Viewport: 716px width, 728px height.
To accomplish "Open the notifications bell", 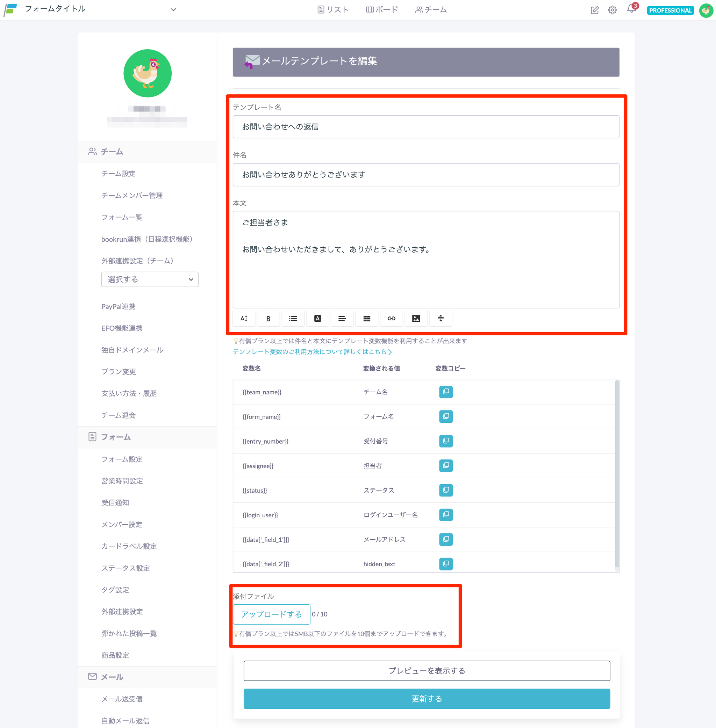I will pyautogui.click(x=631, y=9).
